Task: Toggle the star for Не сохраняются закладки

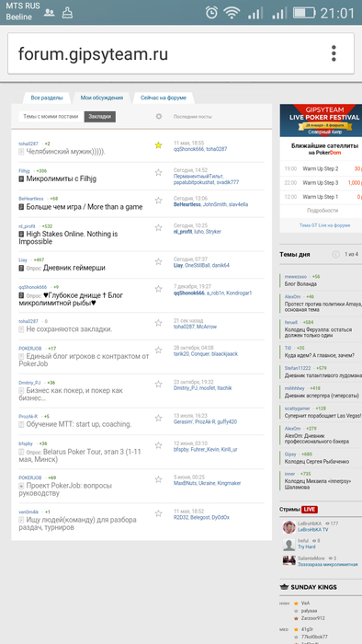Action: pyautogui.click(x=158, y=323)
